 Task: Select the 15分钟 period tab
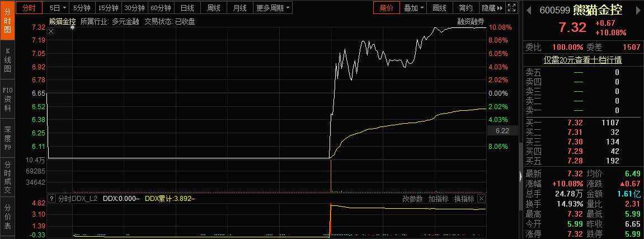108,8
